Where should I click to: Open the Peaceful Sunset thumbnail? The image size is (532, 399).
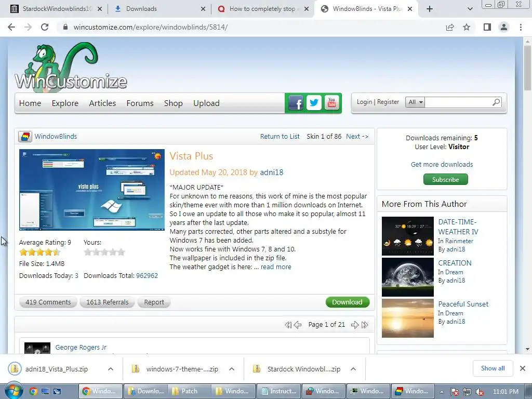(407, 318)
